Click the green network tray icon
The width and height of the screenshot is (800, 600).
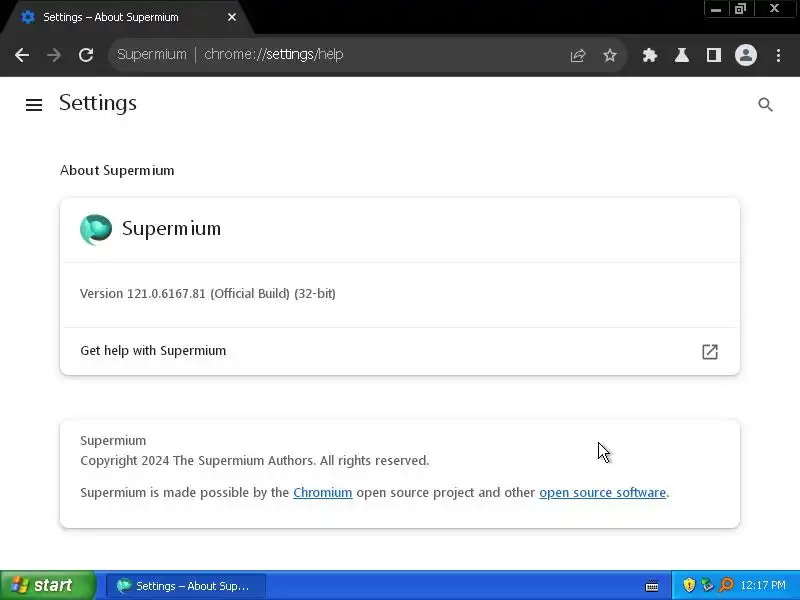point(707,585)
